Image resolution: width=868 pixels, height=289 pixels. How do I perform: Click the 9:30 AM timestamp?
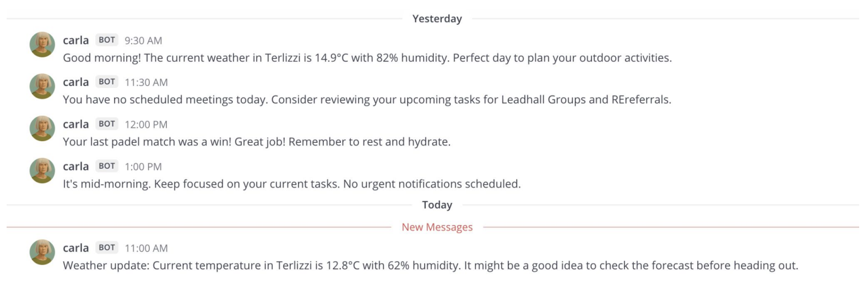(x=143, y=41)
